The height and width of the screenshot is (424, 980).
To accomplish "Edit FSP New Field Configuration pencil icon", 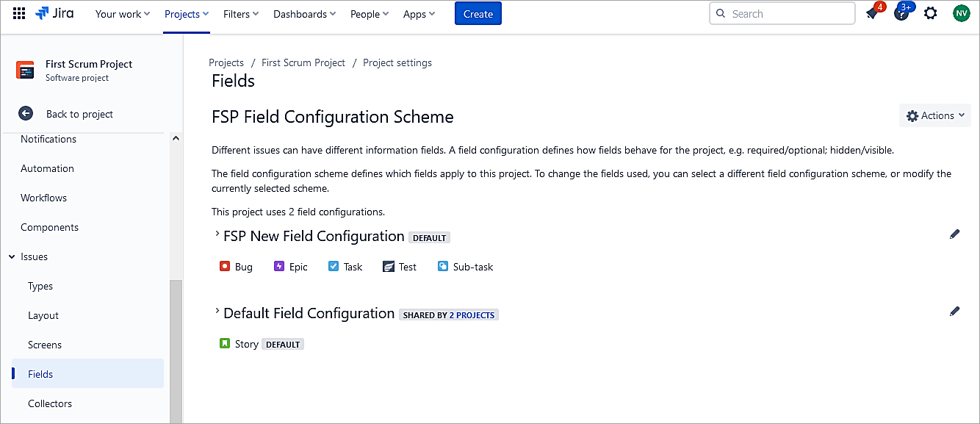I will pyautogui.click(x=954, y=234).
